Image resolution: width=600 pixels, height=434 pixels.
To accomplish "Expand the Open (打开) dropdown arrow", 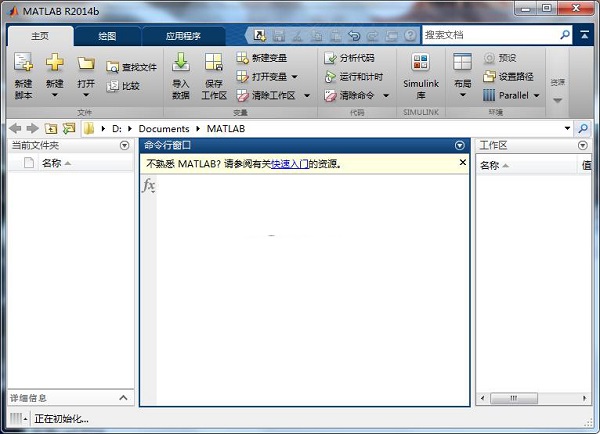I will (86, 95).
